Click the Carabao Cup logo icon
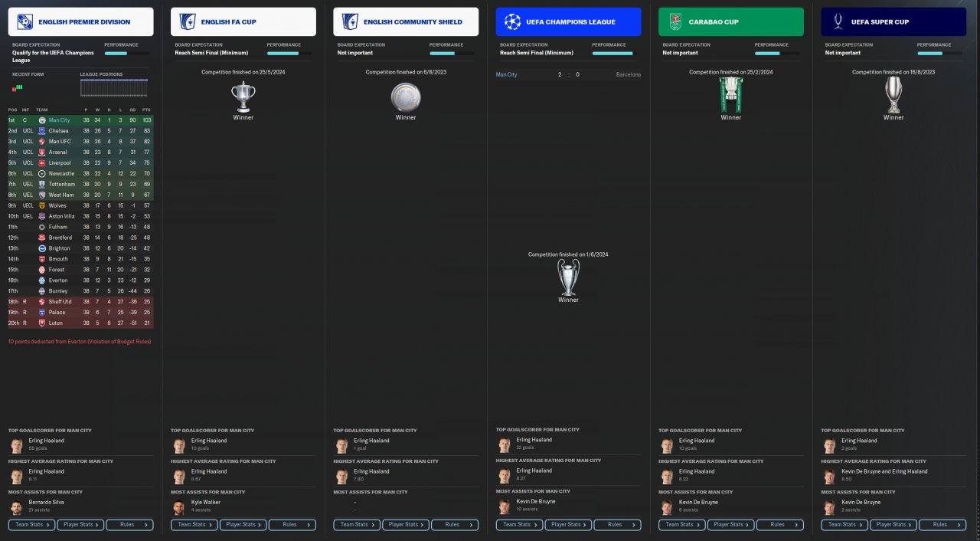The width and height of the screenshot is (980, 541). [675, 21]
